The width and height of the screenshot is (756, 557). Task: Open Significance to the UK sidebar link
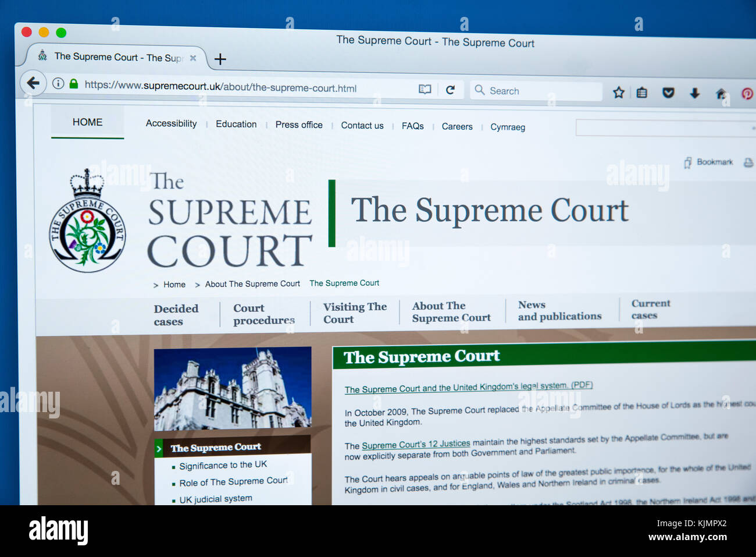coord(223,465)
